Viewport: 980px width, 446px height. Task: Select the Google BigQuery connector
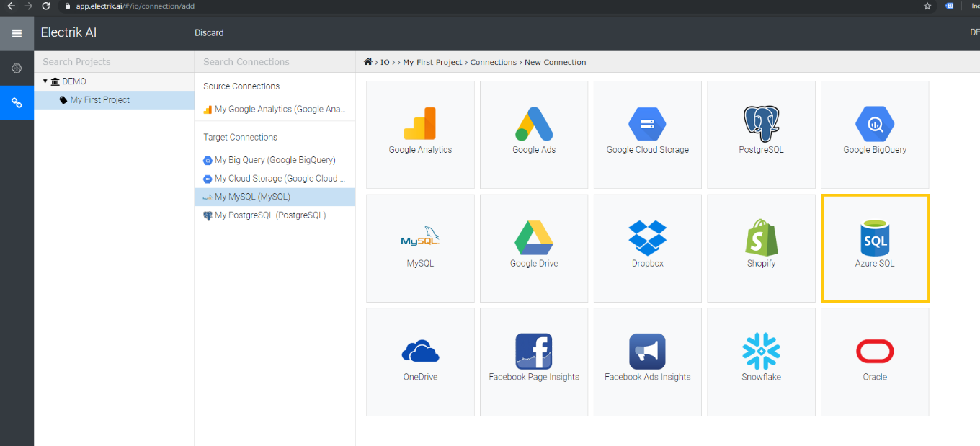click(875, 134)
